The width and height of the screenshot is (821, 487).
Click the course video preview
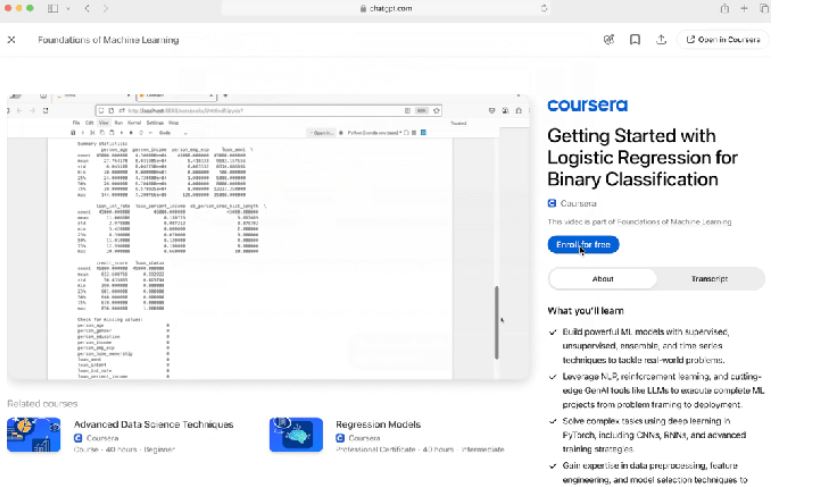268,237
